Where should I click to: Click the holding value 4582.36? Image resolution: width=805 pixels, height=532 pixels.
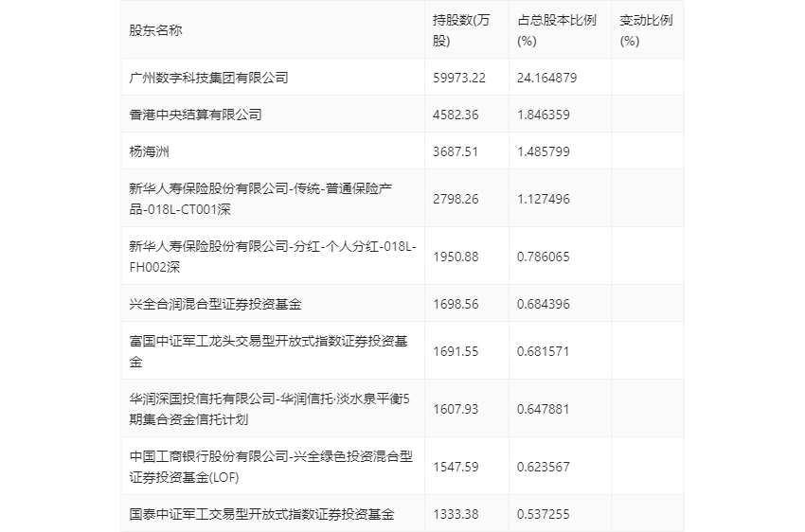[456, 115]
